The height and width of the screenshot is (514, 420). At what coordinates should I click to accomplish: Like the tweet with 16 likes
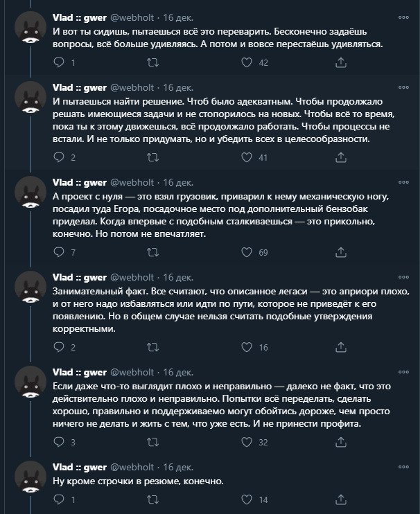[x=245, y=347]
